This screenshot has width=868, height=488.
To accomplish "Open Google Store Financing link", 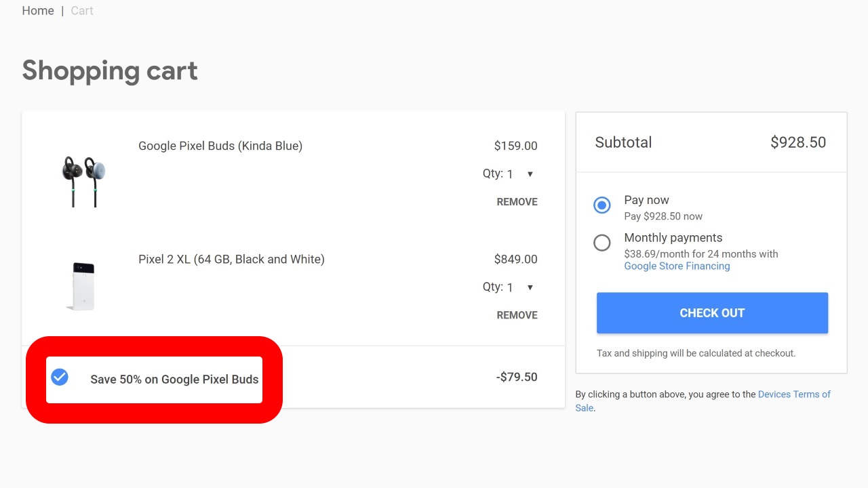I will 677,266.
